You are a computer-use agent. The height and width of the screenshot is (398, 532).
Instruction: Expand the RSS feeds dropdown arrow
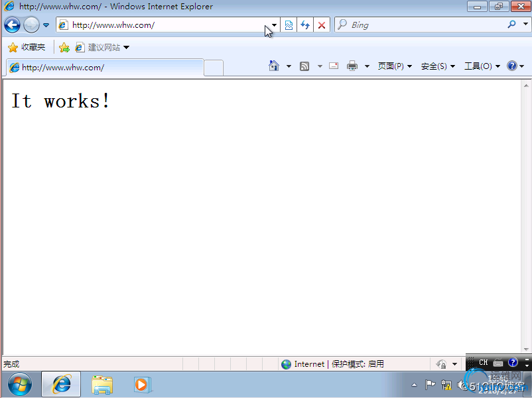coord(320,66)
